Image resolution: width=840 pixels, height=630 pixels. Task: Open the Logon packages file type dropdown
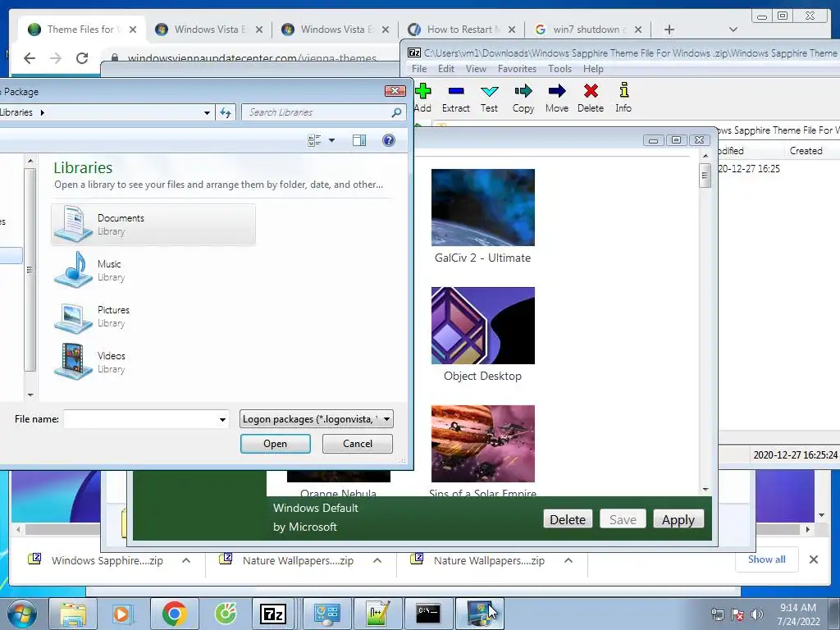(387, 419)
